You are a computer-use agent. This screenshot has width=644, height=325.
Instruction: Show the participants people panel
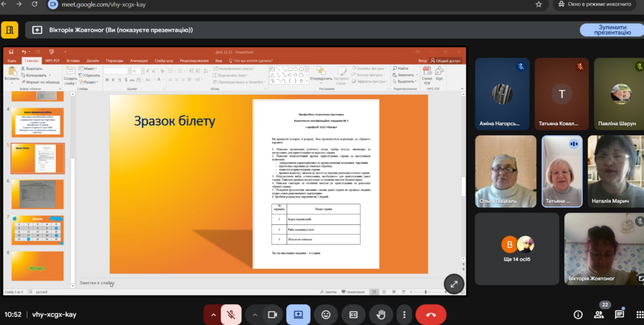pos(599,314)
